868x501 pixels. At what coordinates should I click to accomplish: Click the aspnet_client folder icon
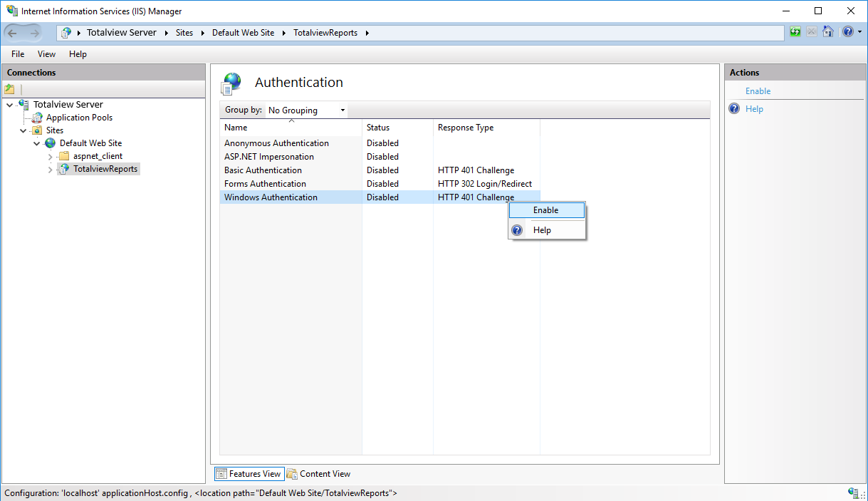coord(64,156)
